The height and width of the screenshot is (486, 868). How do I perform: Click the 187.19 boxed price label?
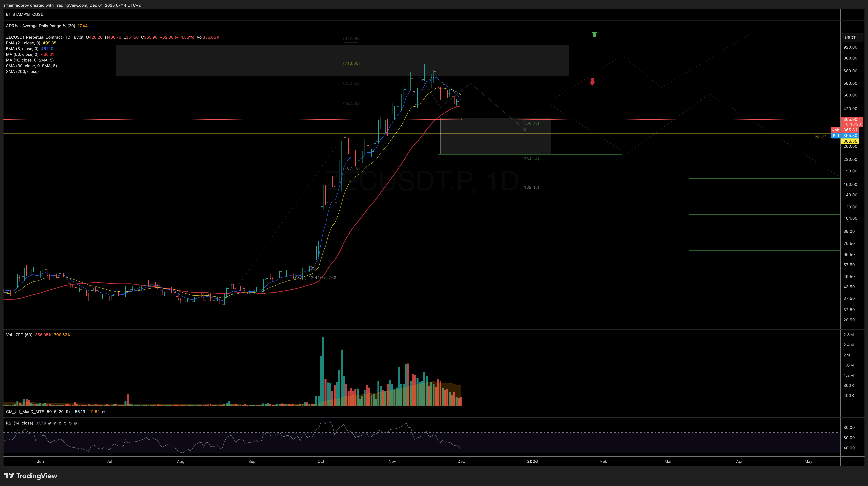(351, 168)
